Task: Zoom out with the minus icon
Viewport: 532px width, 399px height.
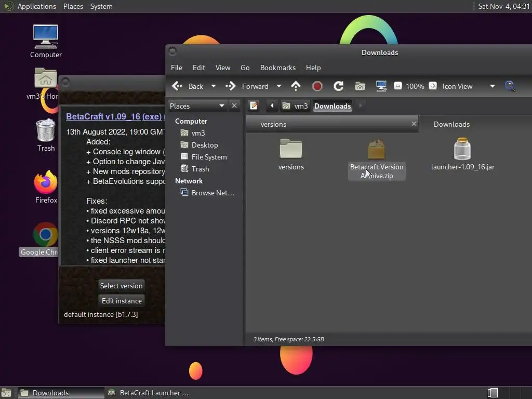Action: (398, 86)
